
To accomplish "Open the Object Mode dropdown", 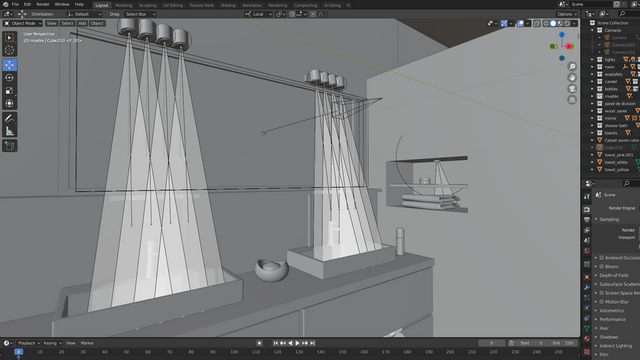I will coord(22,23).
